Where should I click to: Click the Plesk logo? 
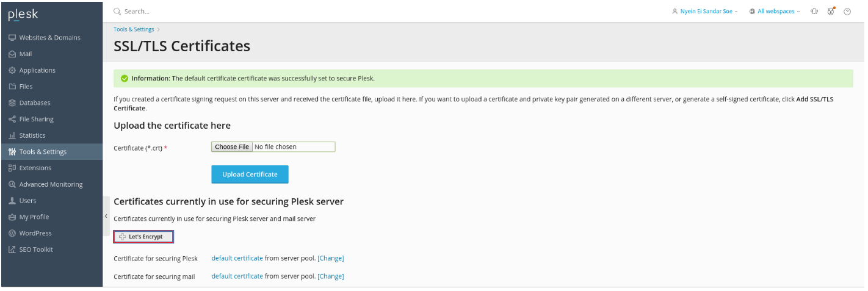click(23, 14)
